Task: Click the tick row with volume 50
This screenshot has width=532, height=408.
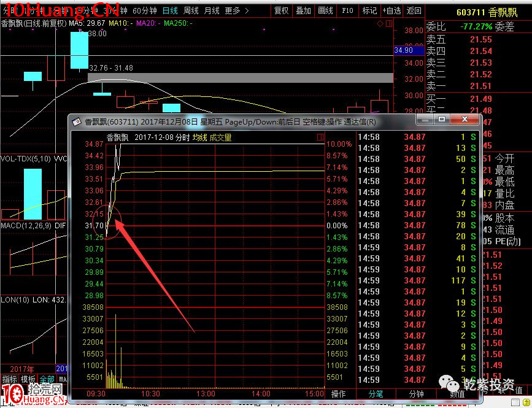Action: click(x=417, y=159)
